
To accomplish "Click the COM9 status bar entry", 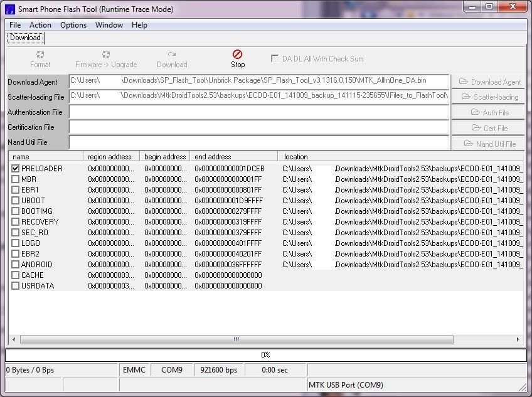I will click(x=172, y=370).
